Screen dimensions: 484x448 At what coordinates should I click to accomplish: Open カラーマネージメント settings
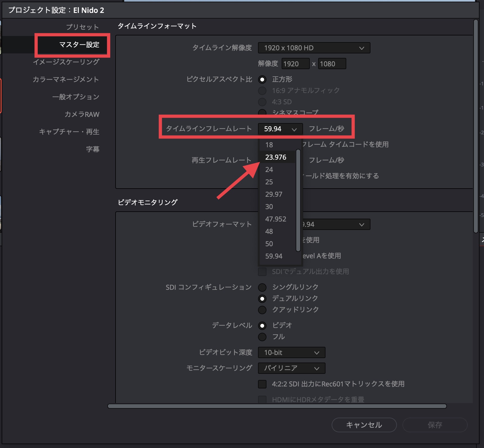click(x=66, y=79)
